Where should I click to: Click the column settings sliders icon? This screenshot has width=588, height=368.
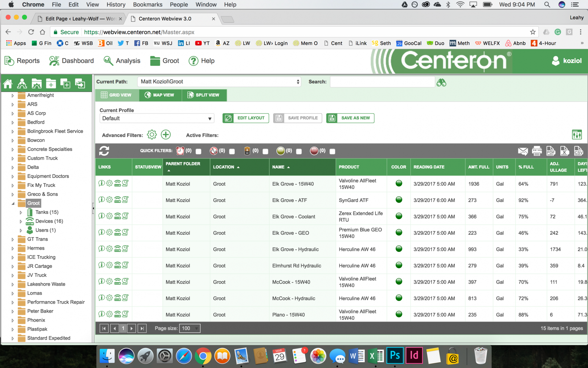click(x=577, y=135)
